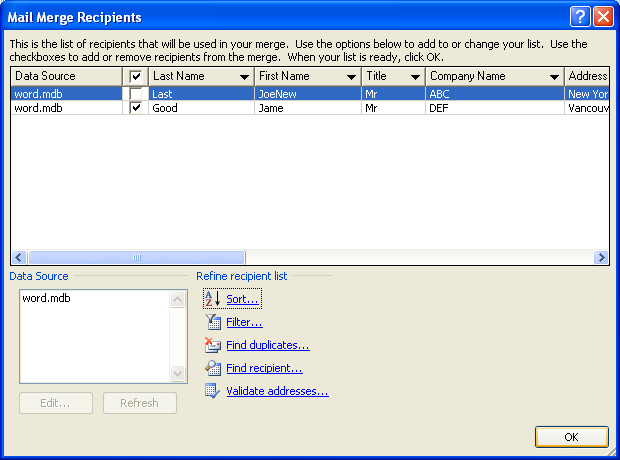Click the JoeNew first name cell
The height and width of the screenshot is (460, 620).
(308, 94)
